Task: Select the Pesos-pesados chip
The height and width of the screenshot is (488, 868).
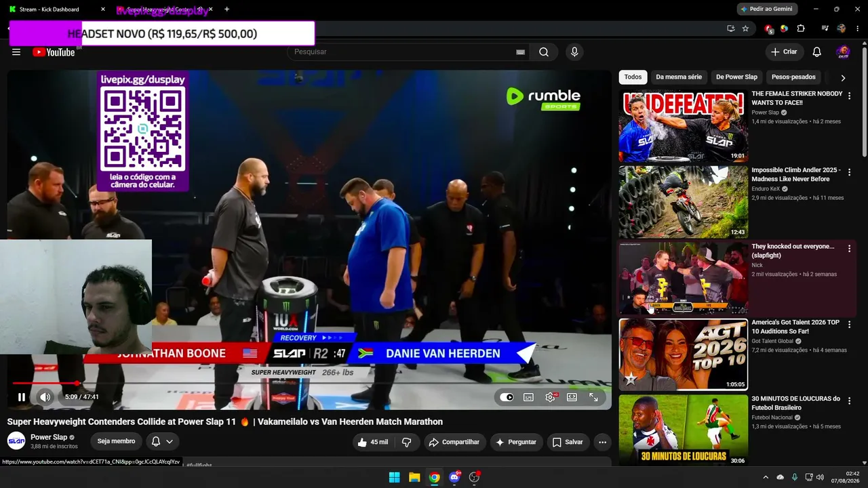Action: coord(793,77)
